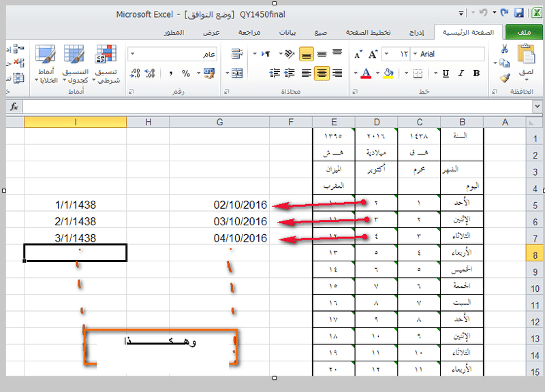Viewport: 545px width, 392px height.
Task: Toggle center horizontal alignment
Action: [x=322, y=73]
